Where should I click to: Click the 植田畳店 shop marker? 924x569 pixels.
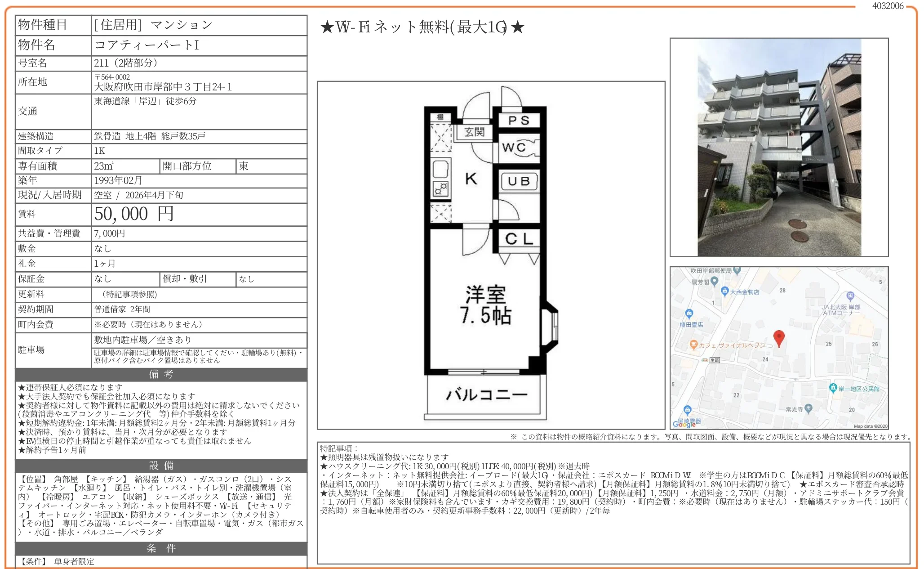point(689,314)
